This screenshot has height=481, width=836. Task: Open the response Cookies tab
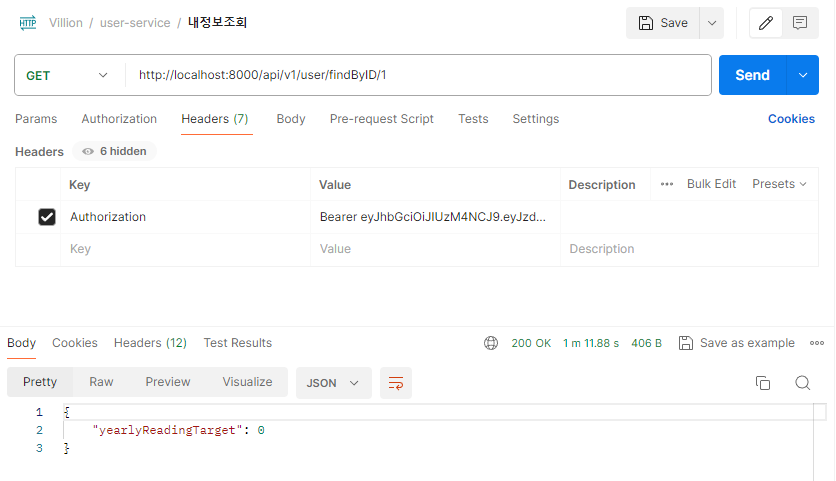tap(75, 343)
